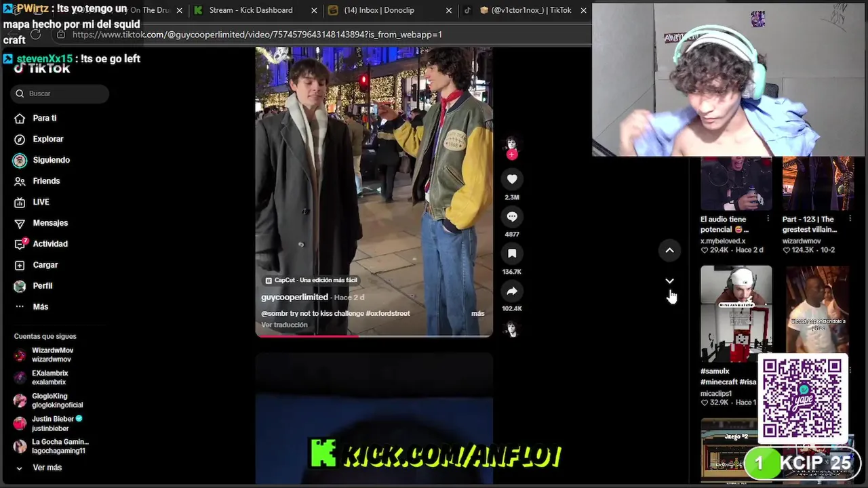Screen dimensions: 868x488
Task: Click the search magnifier icon
Action: coord(20,94)
